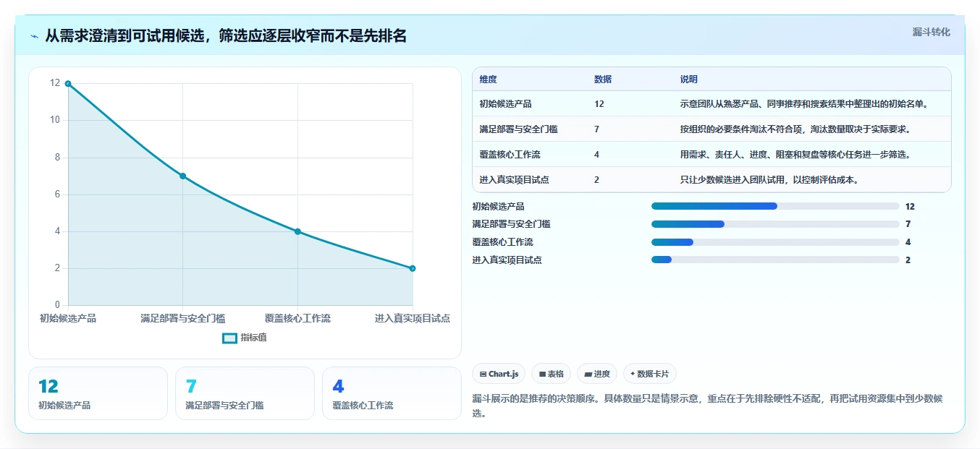Click the 说明 column header
The image size is (980, 449).
pyautogui.click(x=689, y=80)
